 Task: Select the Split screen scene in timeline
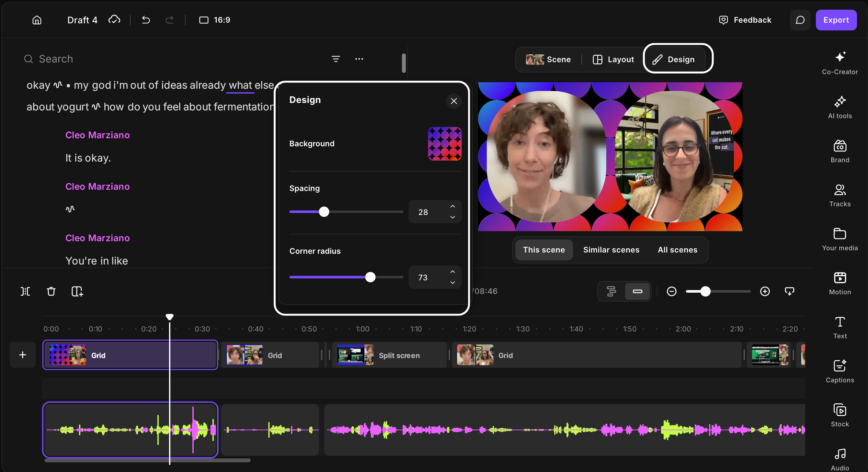pyautogui.click(x=389, y=355)
